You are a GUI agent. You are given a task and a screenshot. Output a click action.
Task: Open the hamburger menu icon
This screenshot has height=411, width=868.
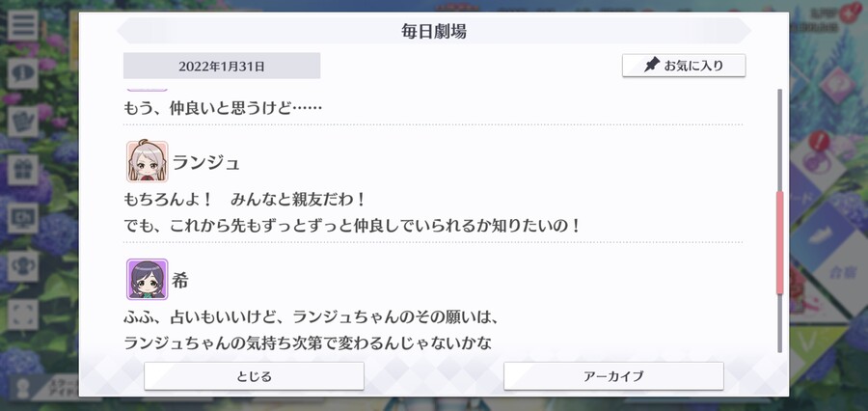click(x=23, y=25)
